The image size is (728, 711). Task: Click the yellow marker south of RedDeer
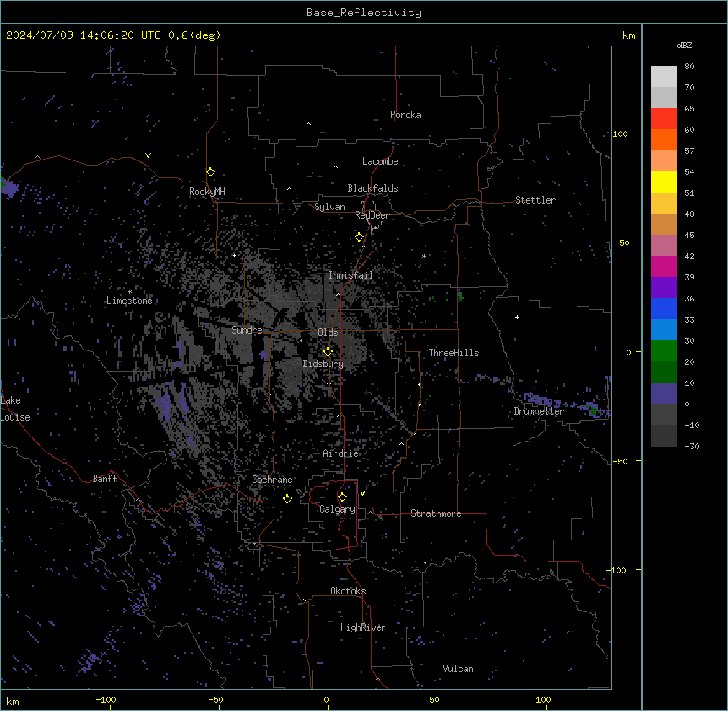pos(359,237)
